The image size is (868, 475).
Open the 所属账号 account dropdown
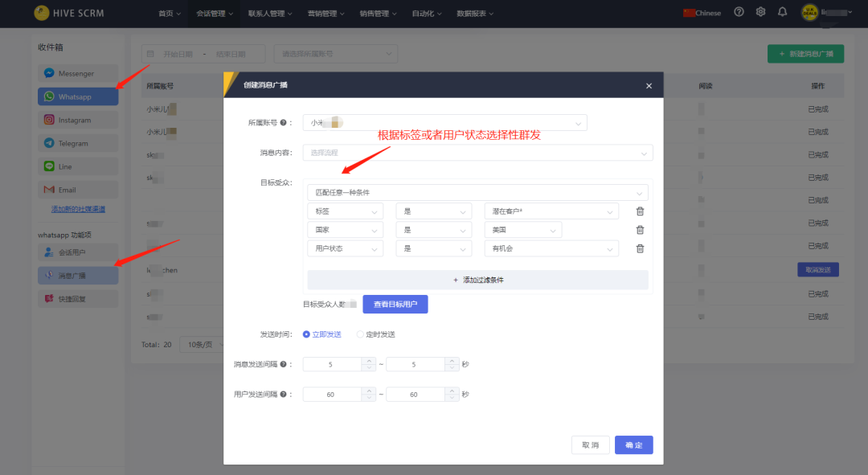(444, 123)
